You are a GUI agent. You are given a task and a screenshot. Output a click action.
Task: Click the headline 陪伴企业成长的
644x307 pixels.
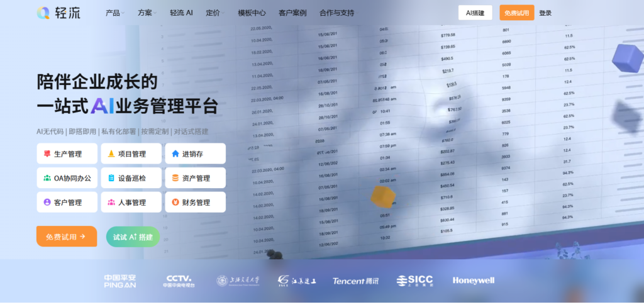coord(97,82)
